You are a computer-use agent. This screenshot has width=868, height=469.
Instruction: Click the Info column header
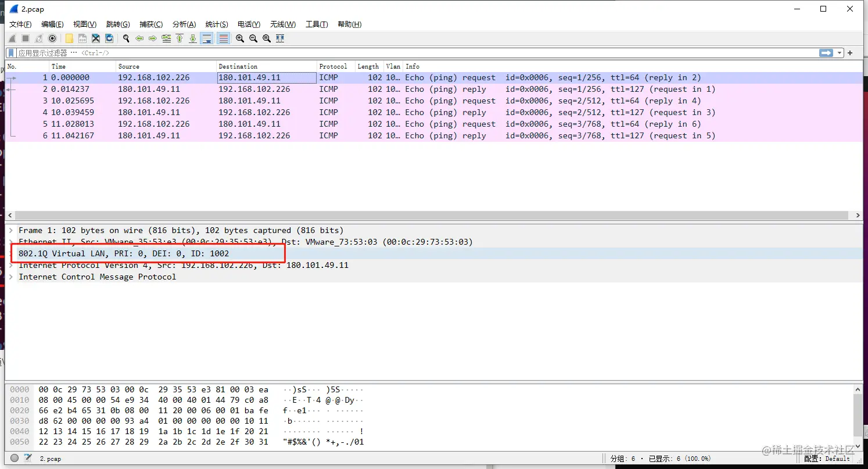pos(633,66)
